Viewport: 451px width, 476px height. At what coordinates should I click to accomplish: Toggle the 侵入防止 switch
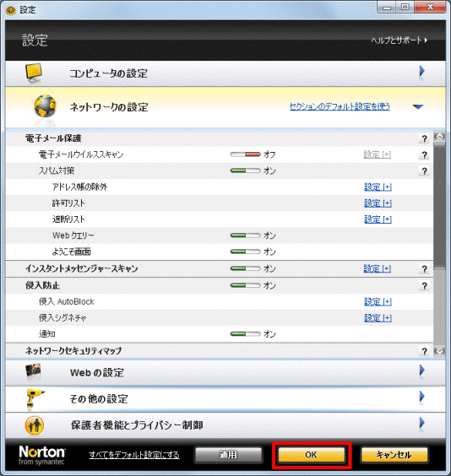point(245,285)
